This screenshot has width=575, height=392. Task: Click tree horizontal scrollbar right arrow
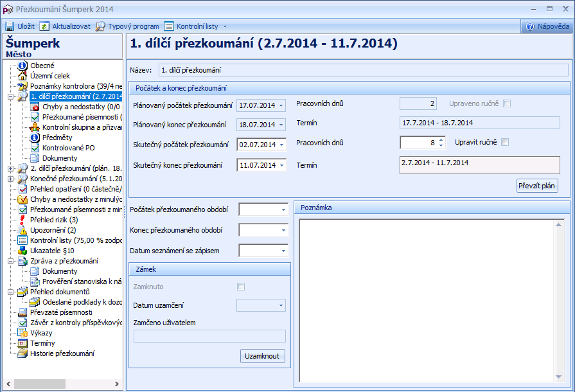point(117,384)
